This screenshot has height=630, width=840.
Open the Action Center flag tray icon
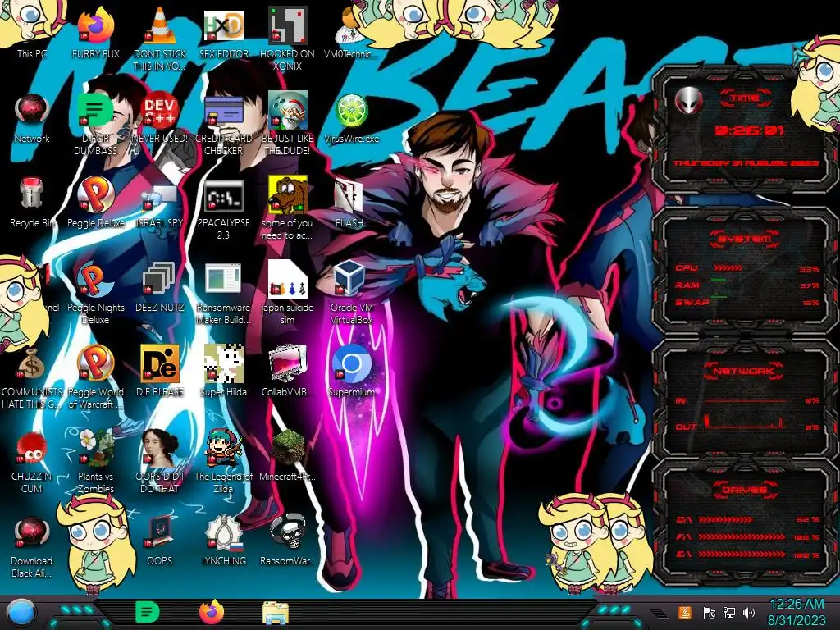710,612
